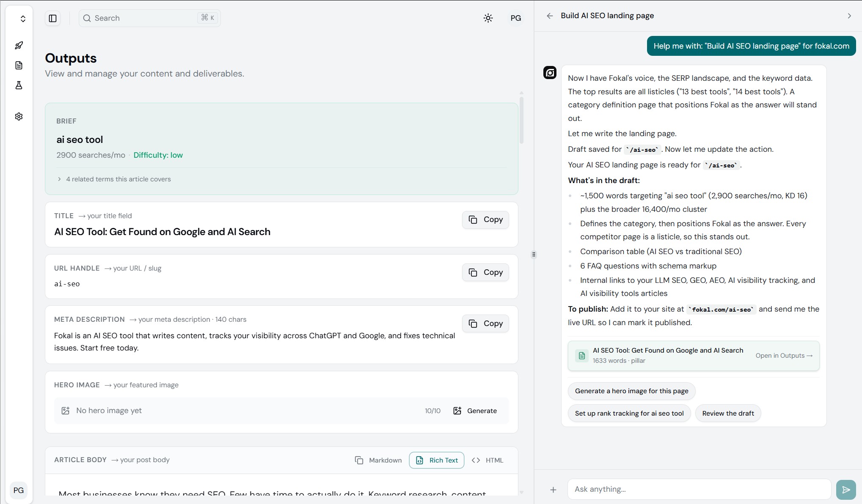Open the draft in Outputs
Screen dimensions: 862x504
tap(784, 356)
